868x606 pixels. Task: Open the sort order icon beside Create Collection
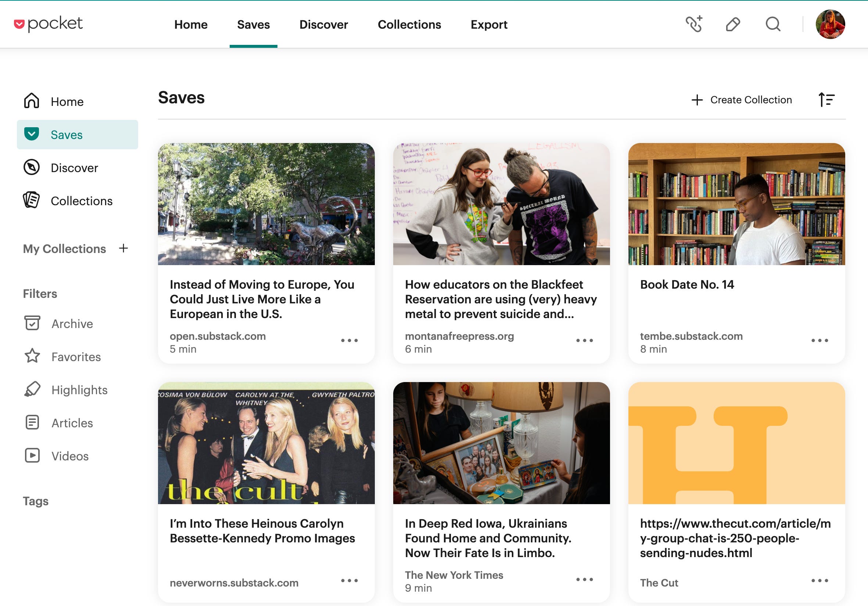pos(826,100)
